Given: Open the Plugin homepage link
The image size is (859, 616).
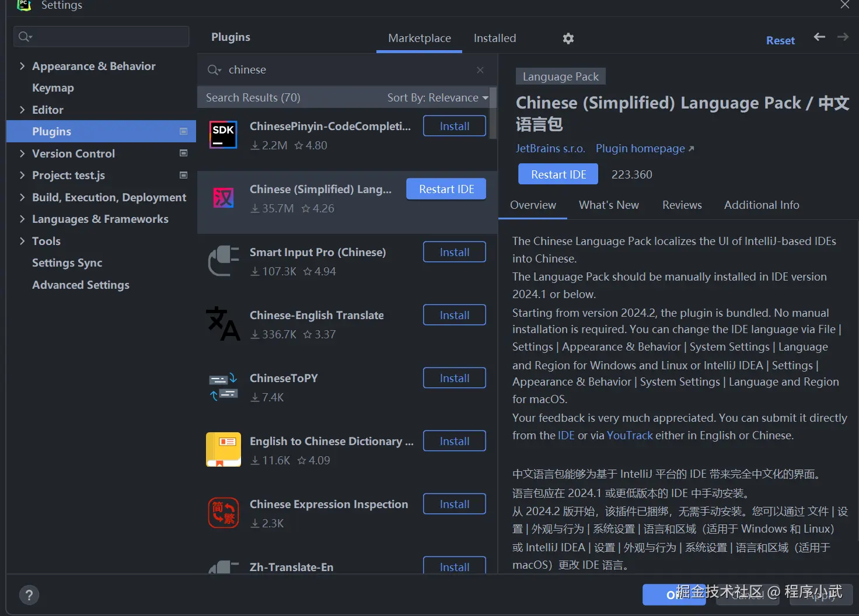Looking at the screenshot, I should (x=645, y=148).
